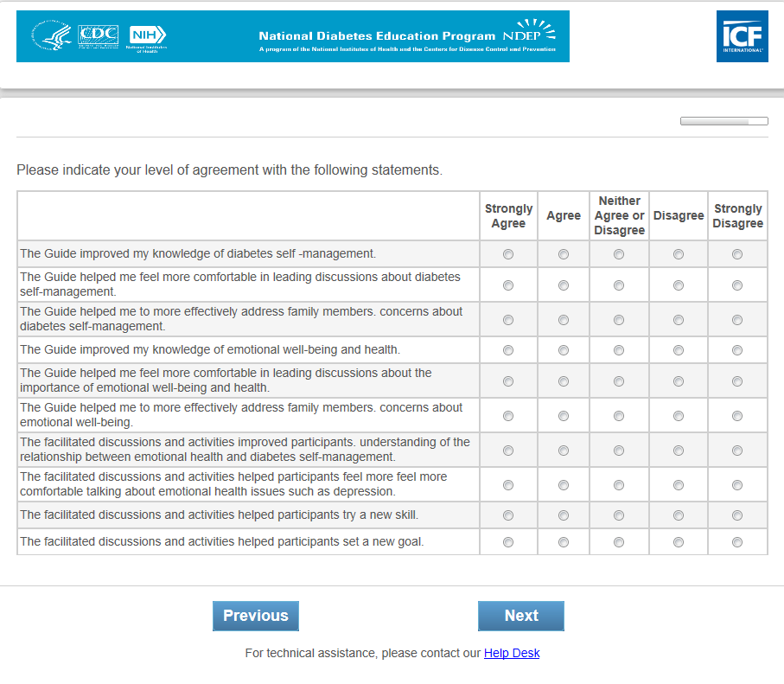Choose Neither Agree or Disagree for participants try new skill

tap(619, 515)
